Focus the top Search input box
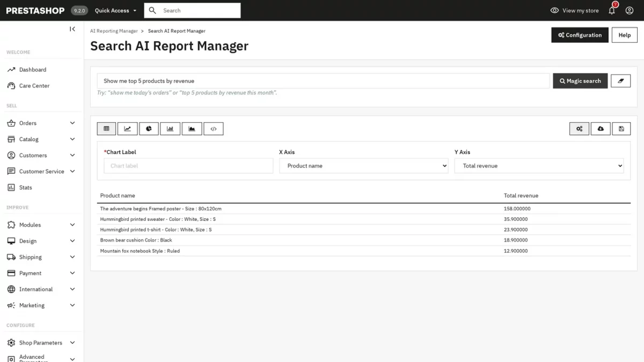The image size is (644, 362). [x=193, y=10]
